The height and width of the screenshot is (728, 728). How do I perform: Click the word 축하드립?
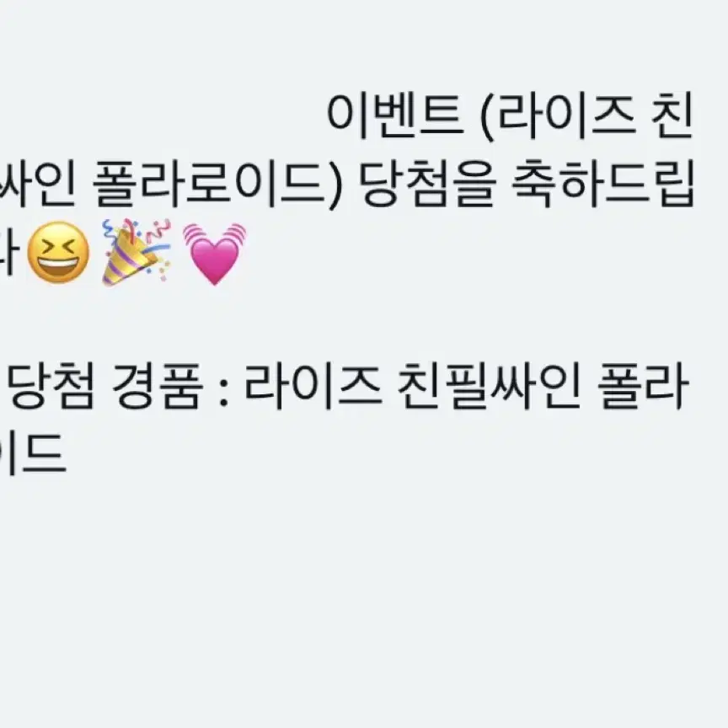coord(602,184)
